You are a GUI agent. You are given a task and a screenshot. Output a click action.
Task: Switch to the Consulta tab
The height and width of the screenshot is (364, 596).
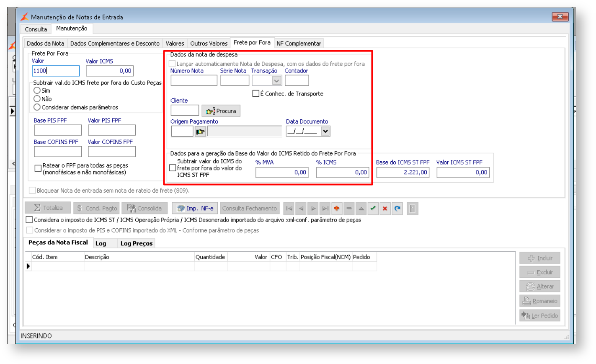36,29
